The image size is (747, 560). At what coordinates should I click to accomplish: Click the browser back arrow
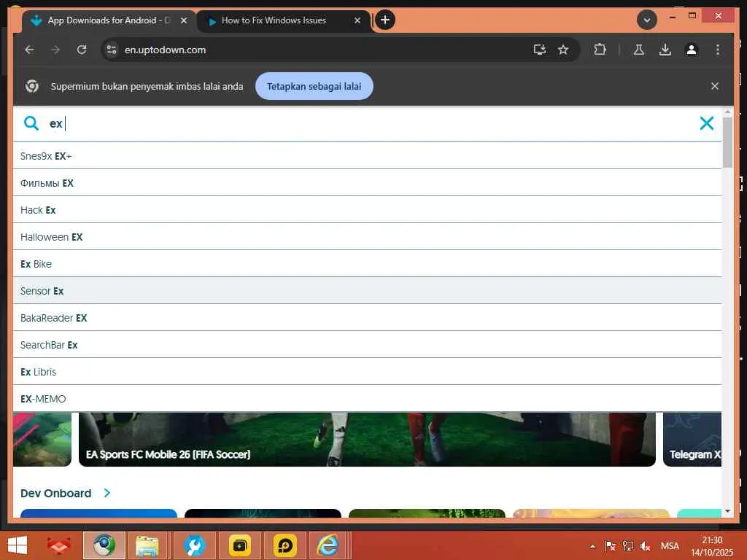click(x=29, y=50)
